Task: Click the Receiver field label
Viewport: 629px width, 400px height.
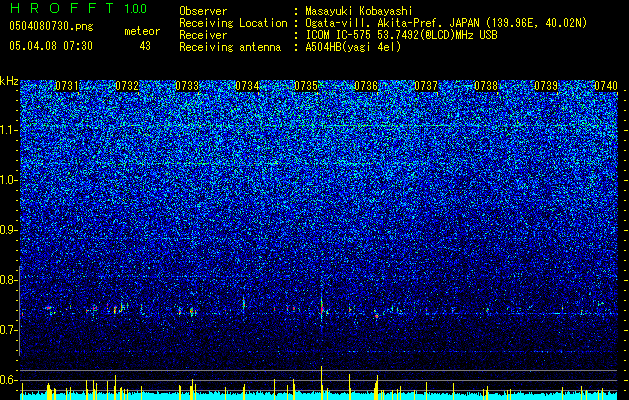Action: tap(203, 35)
